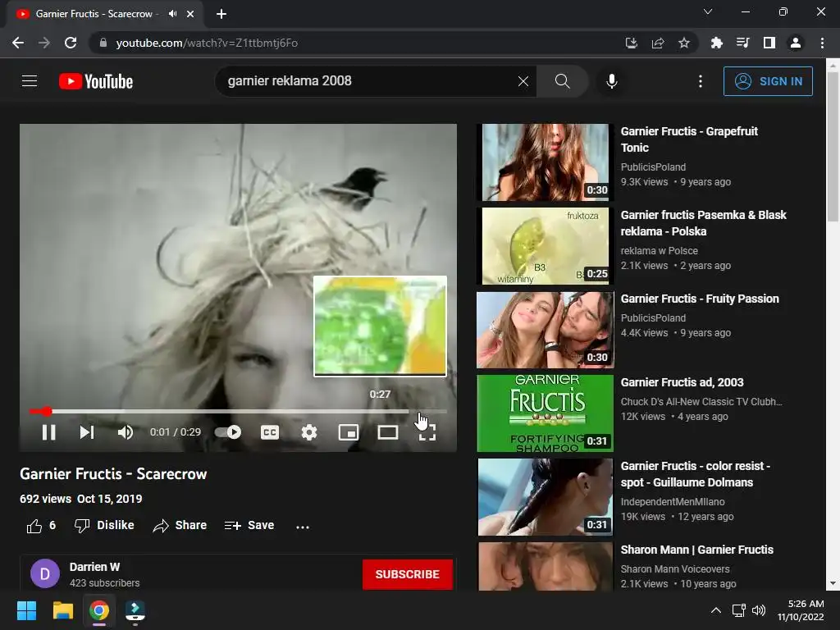Image resolution: width=840 pixels, height=630 pixels.
Task: Open Chrome three-dot menu
Action: 822,43
